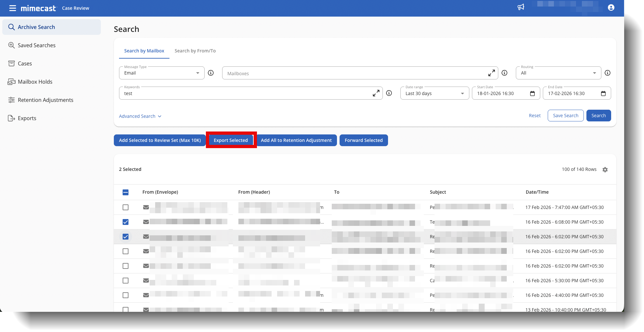Open the Start Date calendar picker
The image size is (644, 332).
532,94
